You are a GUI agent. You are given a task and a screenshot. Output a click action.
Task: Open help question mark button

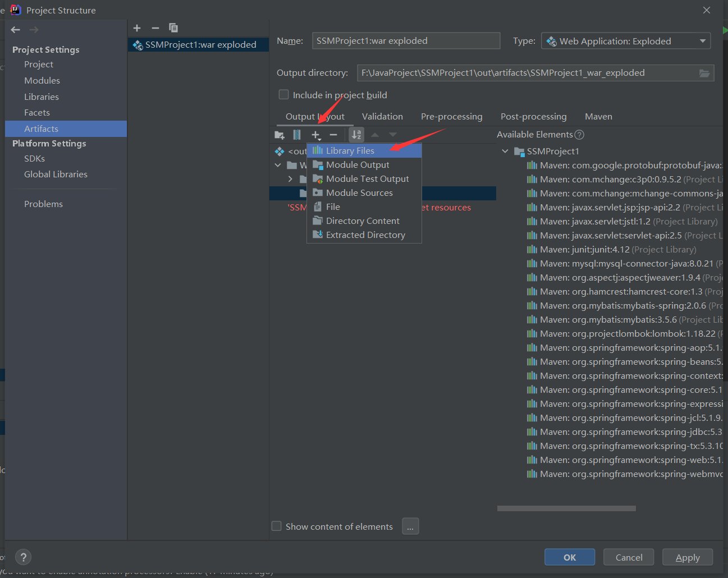pos(23,557)
